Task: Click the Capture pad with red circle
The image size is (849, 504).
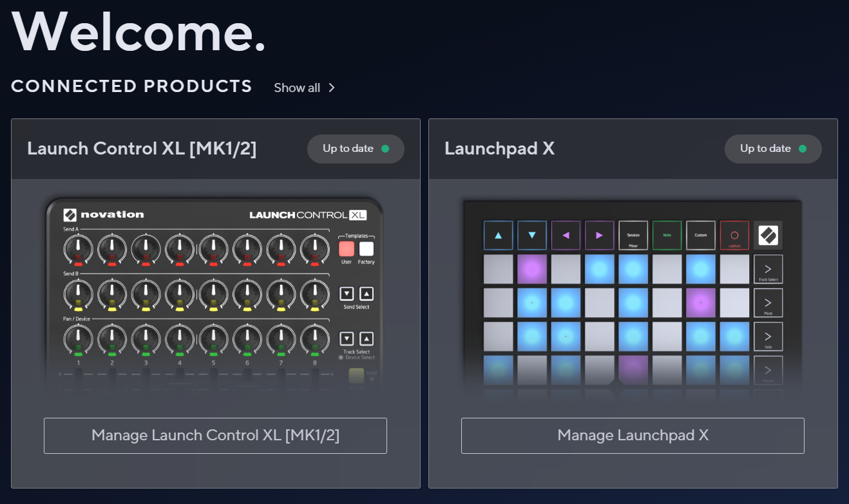Action: 734,236
